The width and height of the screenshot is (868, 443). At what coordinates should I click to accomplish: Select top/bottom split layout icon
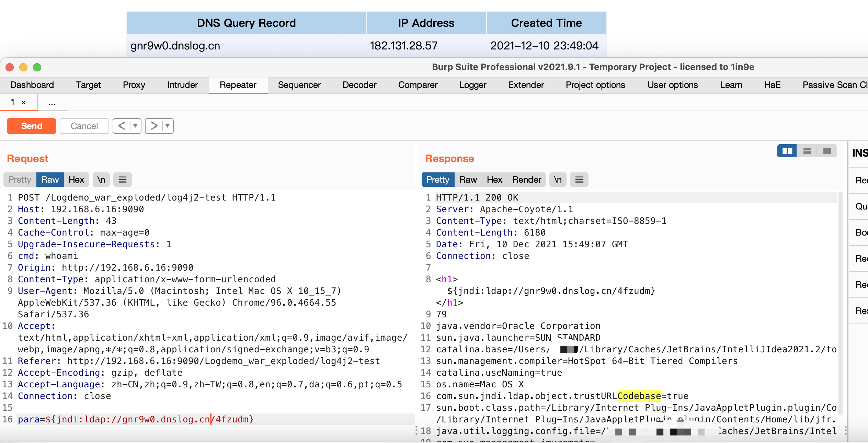click(x=807, y=151)
